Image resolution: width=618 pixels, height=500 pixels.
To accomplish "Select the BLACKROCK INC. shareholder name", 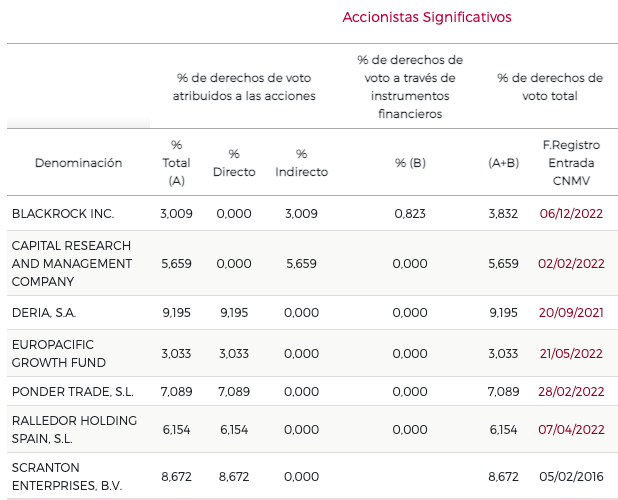I will 63,213.
